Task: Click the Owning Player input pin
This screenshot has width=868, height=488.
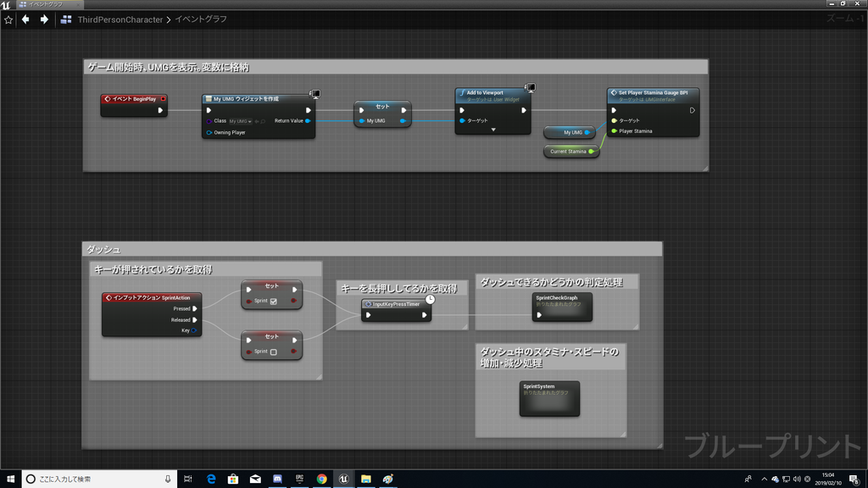Action: (209, 133)
